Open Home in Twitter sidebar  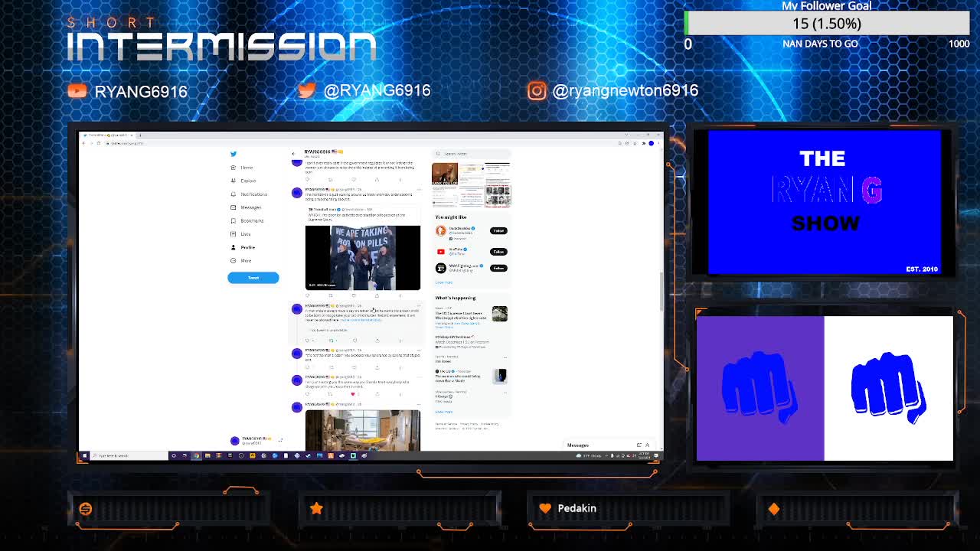(x=243, y=168)
